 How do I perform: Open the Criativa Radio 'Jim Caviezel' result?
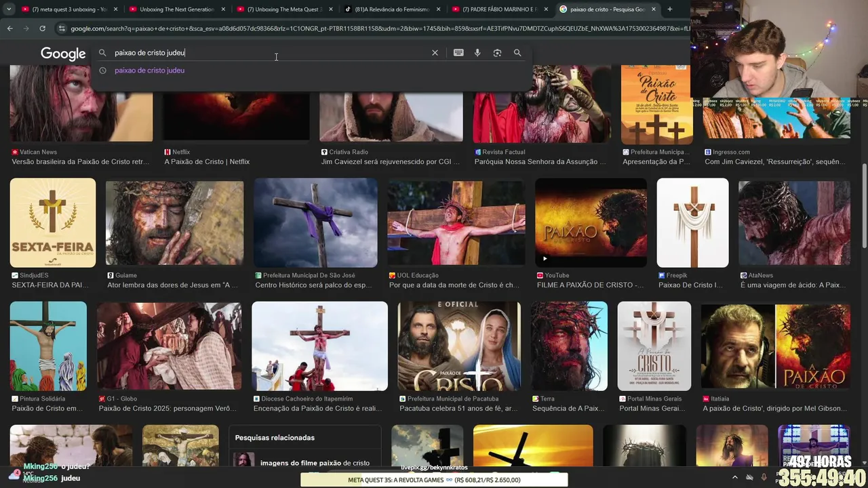point(391,162)
